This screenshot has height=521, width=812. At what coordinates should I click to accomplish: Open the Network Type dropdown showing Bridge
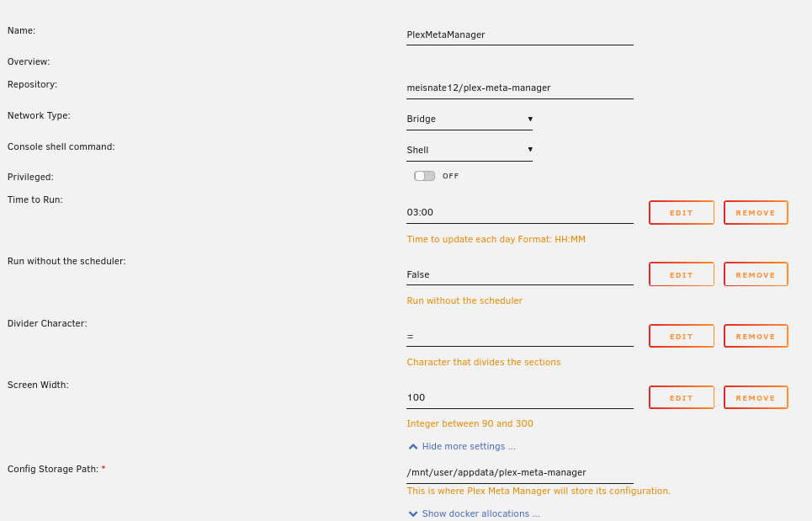pyautogui.click(x=469, y=119)
